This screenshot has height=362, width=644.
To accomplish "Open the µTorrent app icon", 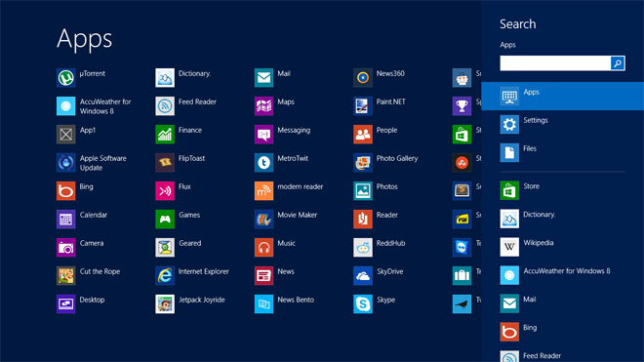I will pos(65,78).
